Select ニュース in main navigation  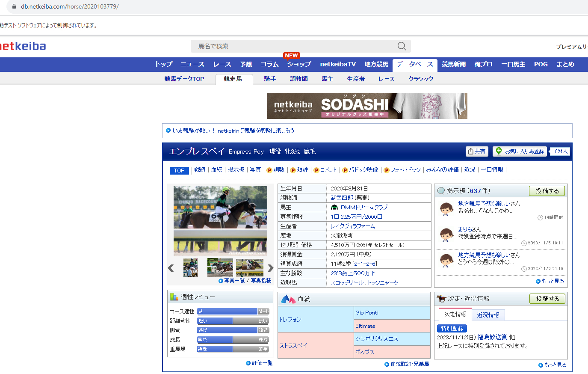pyautogui.click(x=192, y=64)
